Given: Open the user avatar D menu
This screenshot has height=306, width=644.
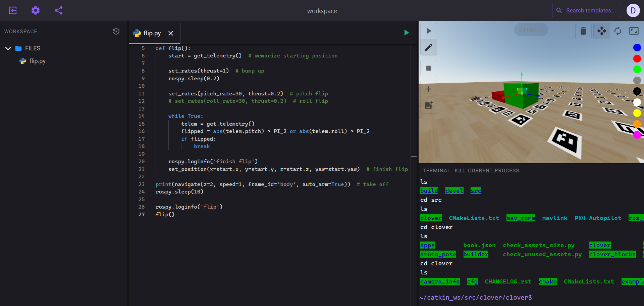Looking at the screenshot, I should (633, 10).
